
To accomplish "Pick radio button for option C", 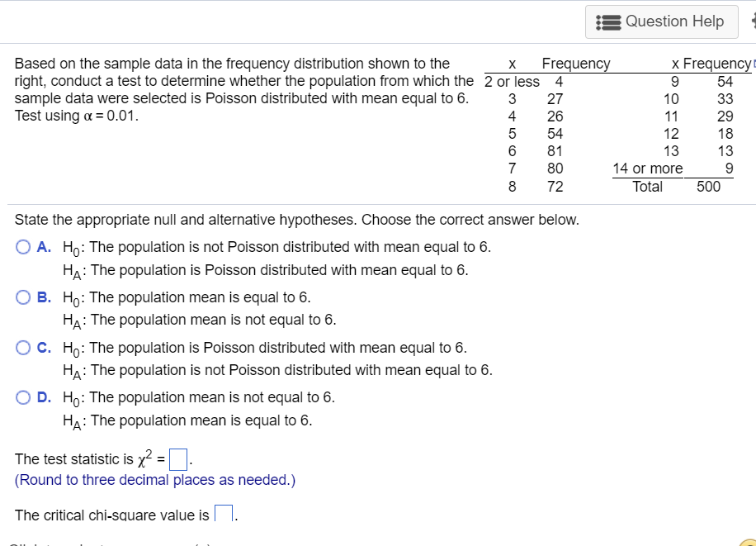I will tap(23, 348).
